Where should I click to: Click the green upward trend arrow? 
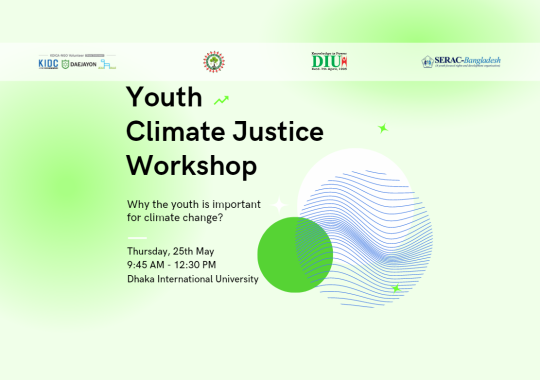pos(221,100)
